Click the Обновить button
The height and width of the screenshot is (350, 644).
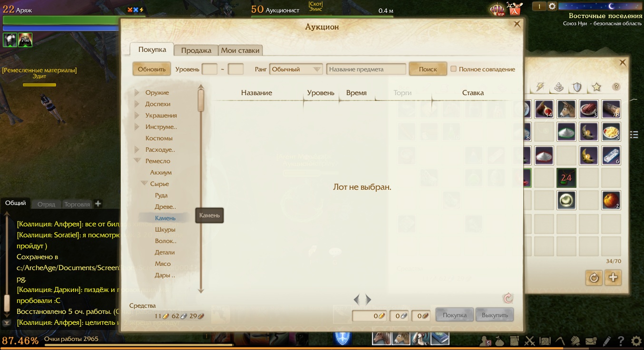point(152,69)
